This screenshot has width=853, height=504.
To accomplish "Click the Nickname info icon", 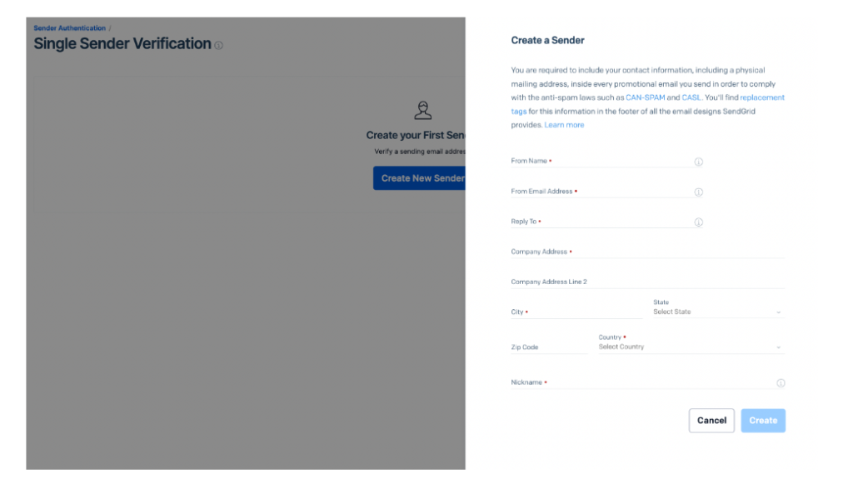I will tap(781, 383).
